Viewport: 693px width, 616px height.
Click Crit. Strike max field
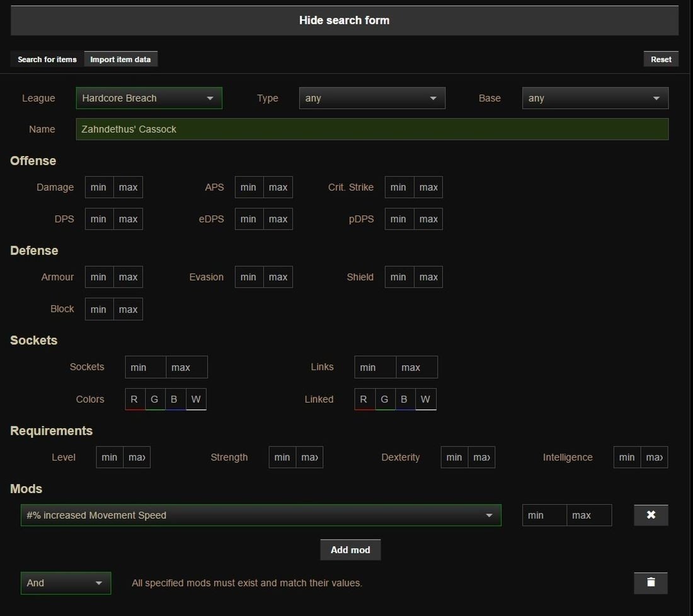[428, 187]
